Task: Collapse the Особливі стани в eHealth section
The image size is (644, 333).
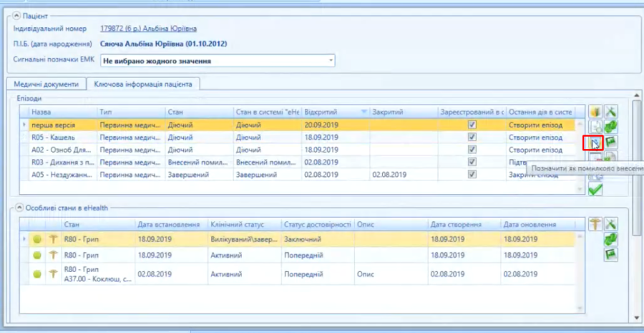Action: pyautogui.click(x=19, y=208)
